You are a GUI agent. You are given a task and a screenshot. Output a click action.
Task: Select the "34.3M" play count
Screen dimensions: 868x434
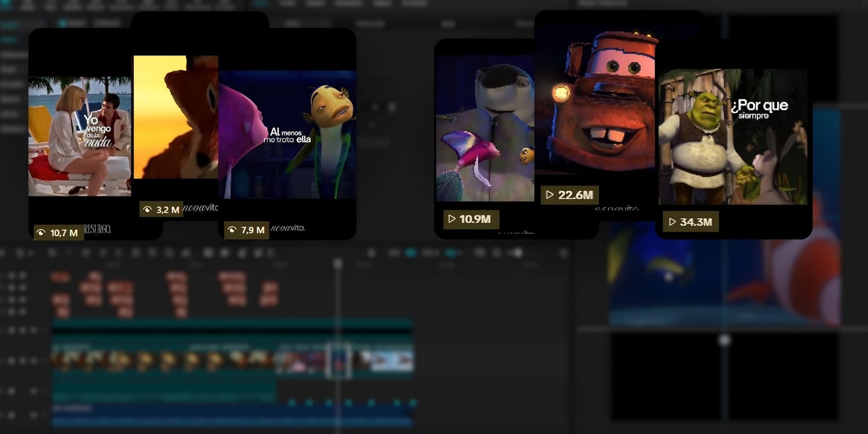696,222
